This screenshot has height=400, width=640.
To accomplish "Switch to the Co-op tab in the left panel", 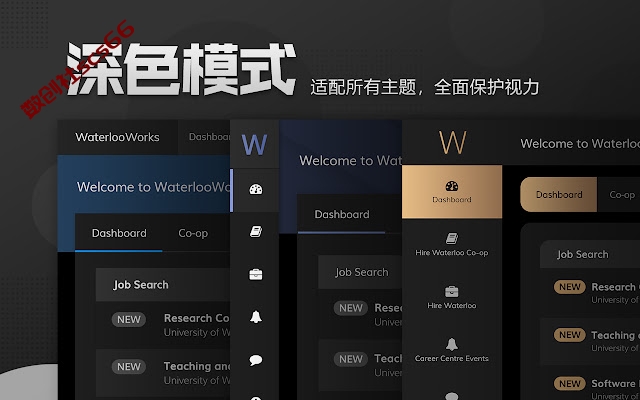I will click(x=193, y=233).
